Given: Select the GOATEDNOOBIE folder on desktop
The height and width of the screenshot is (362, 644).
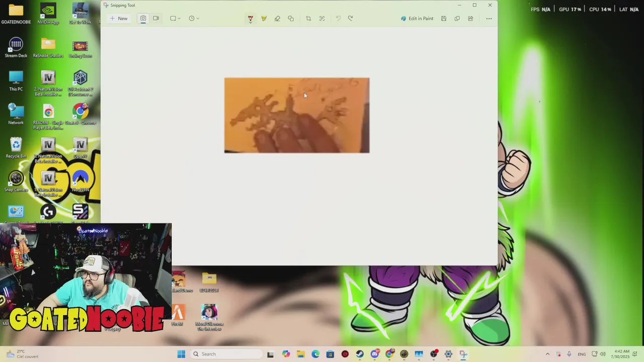Looking at the screenshot, I should tap(16, 15).
